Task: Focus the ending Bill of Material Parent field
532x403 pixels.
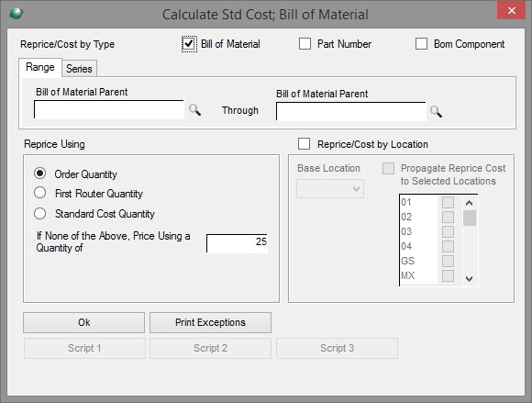Action: (350, 111)
